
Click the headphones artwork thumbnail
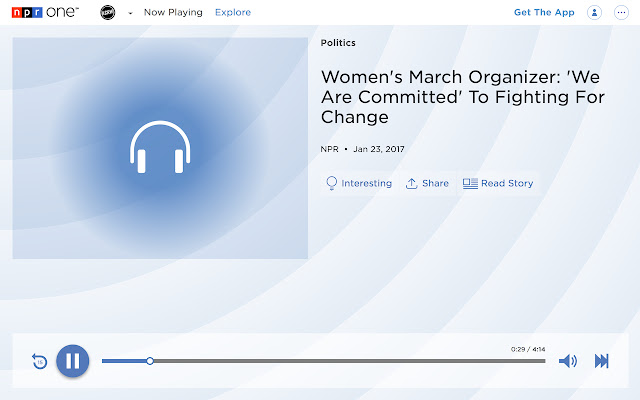point(160,148)
